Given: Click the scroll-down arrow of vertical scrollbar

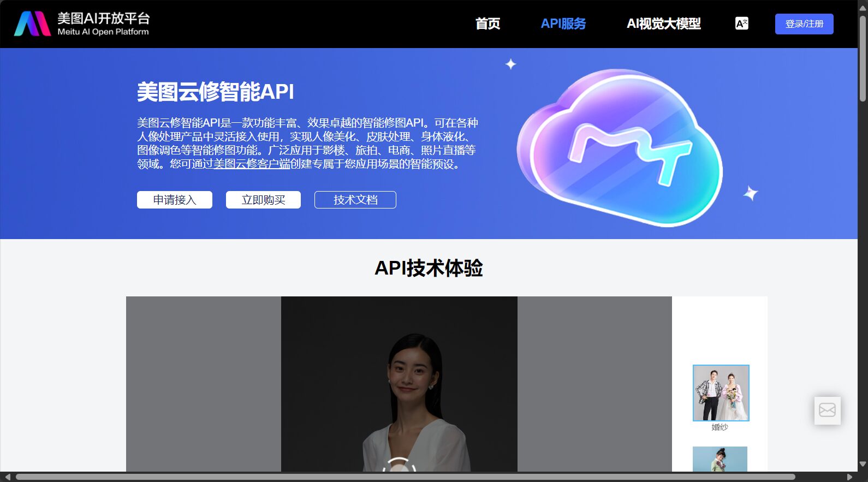Looking at the screenshot, I should (x=863, y=464).
